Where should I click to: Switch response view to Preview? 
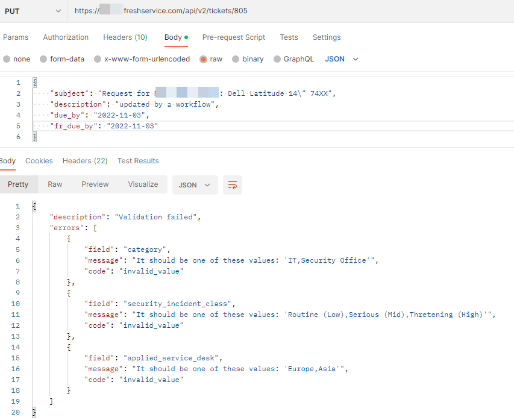95,184
